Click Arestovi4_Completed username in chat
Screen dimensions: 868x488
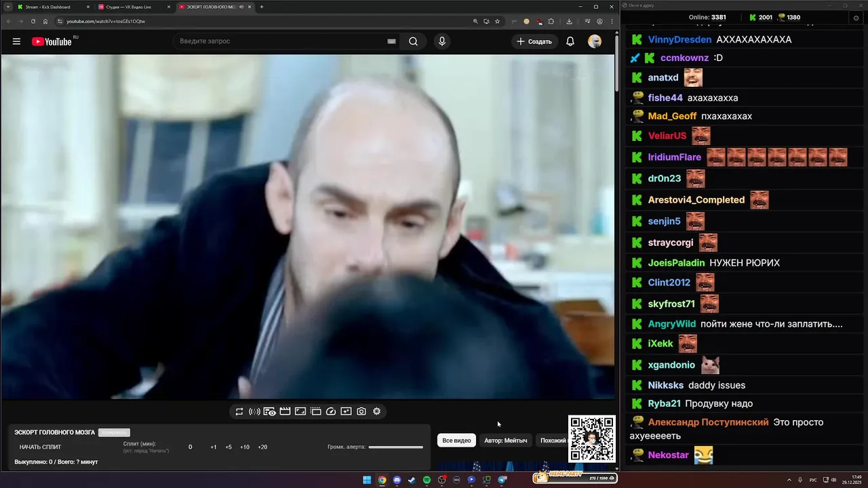click(696, 200)
